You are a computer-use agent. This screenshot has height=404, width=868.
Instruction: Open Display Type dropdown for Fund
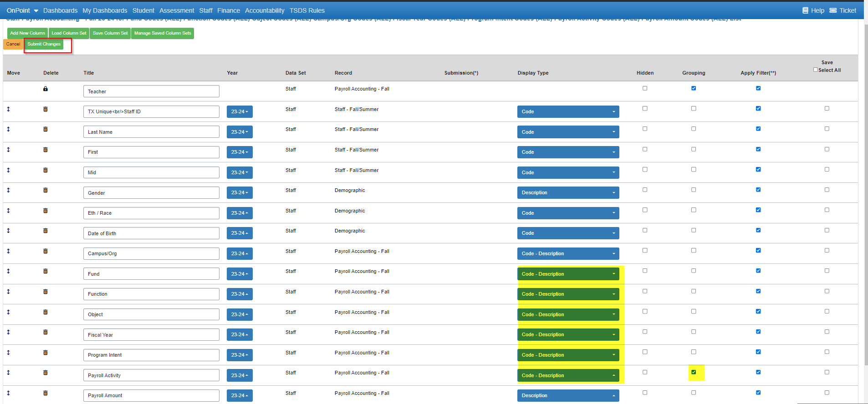[568, 274]
